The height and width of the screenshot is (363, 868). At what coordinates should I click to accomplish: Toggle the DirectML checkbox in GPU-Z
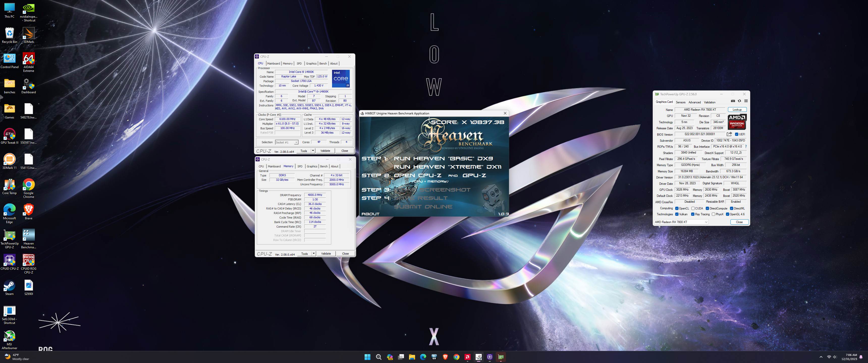coord(731,208)
